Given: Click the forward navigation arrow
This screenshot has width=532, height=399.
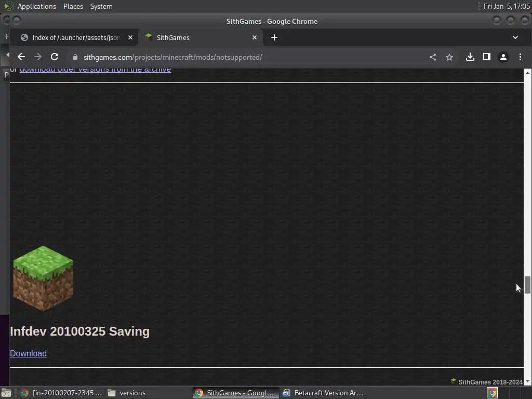Looking at the screenshot, I should pyautogui.click(x=38, y=57).
